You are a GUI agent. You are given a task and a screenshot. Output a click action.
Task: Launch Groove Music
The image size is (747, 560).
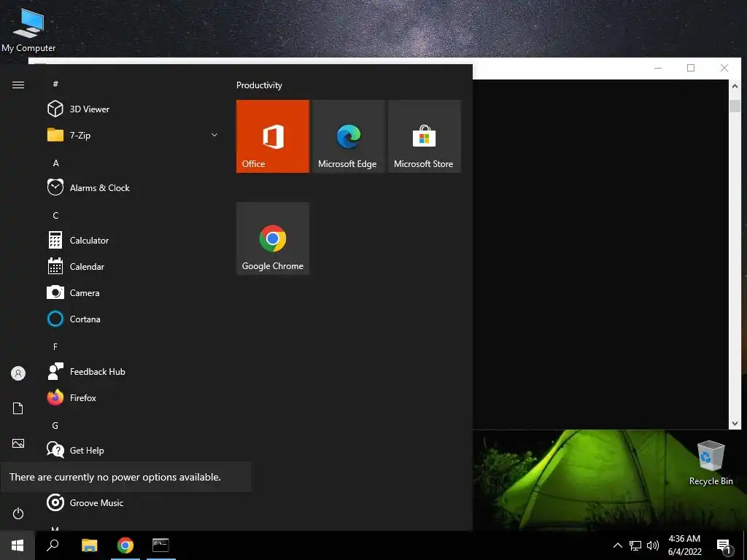point(133,503)
